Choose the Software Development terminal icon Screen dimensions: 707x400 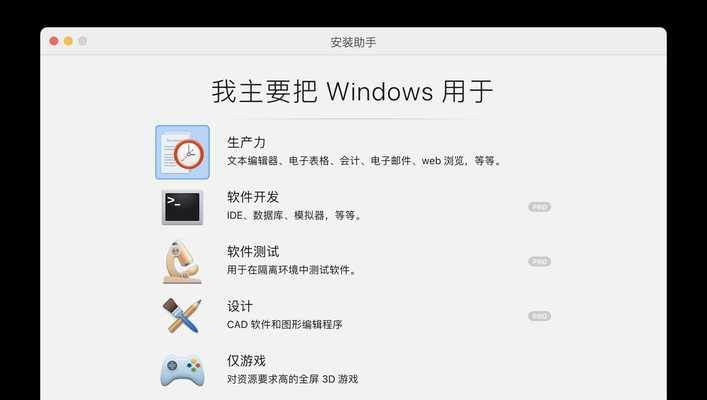click(x=183, y=207)
